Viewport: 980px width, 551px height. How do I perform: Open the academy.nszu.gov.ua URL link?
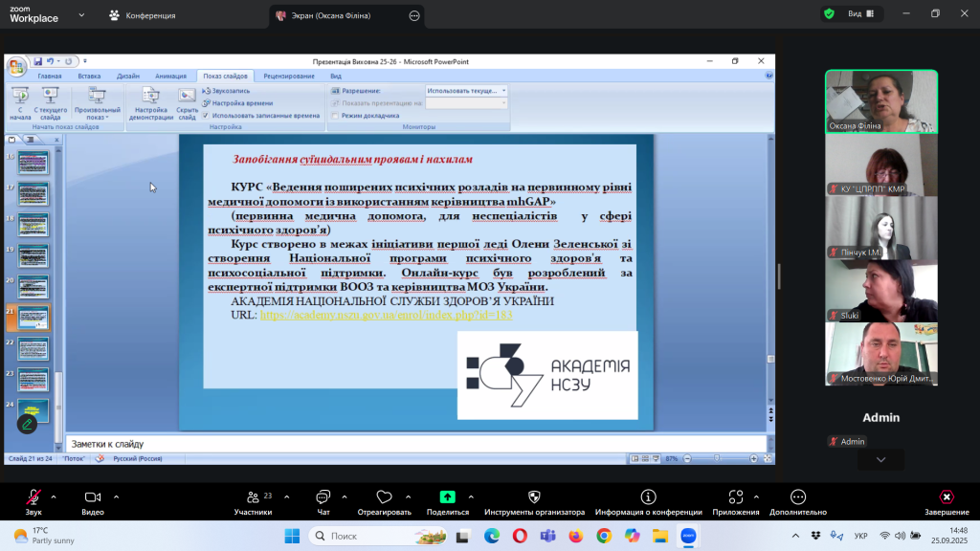tap(386, 315)
